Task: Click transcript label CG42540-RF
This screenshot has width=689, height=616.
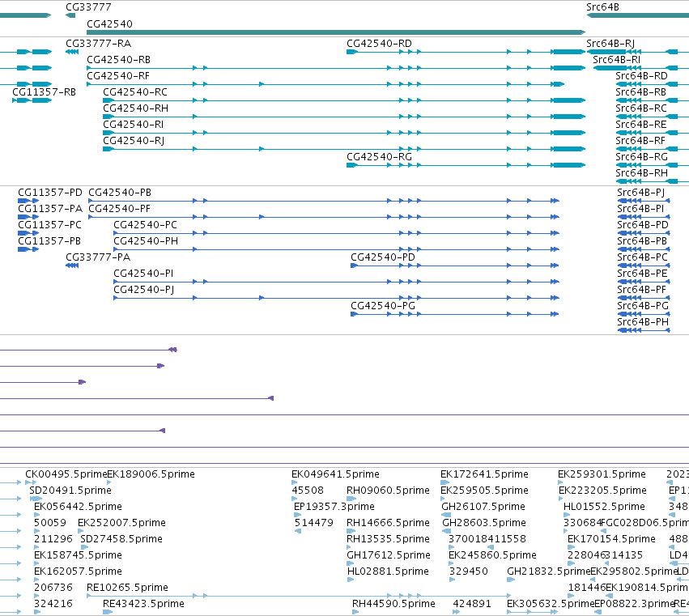Action: (x=118, y=75)
